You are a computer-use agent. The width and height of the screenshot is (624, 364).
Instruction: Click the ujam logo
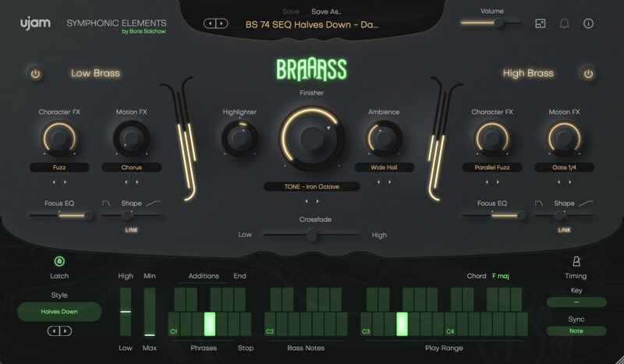click(34, 24)
